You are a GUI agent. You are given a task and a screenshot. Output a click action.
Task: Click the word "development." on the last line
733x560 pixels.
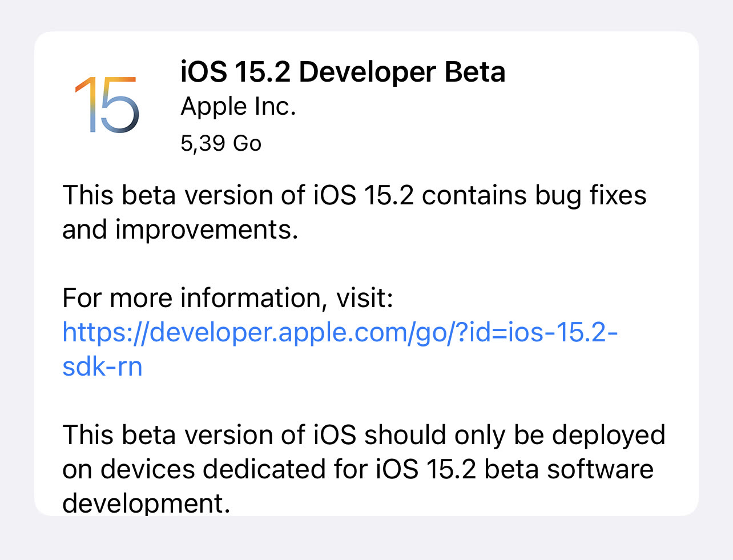(x=146, y=503)
